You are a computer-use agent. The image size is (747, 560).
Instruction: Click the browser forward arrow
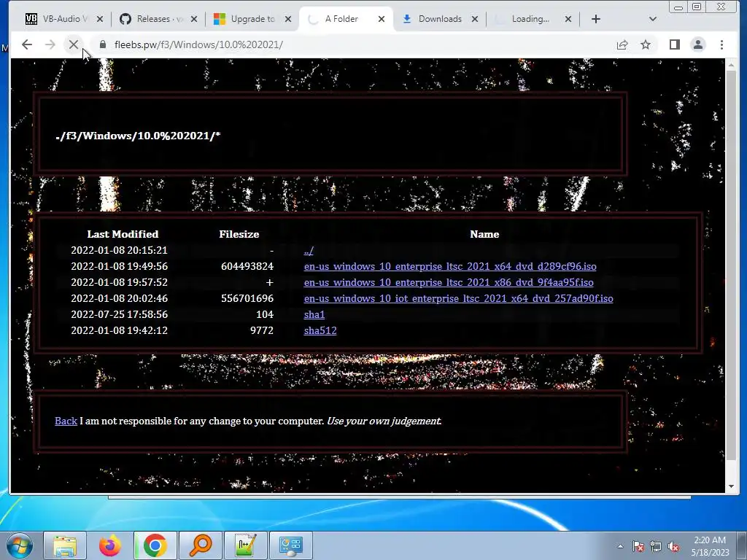[50, 44]
